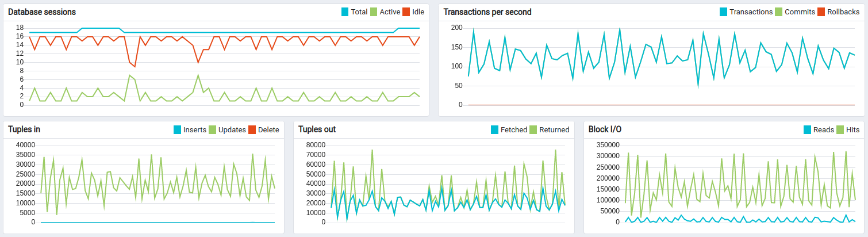Click the Database sessions chart title
This screenshot has width=868, height=237.
[42, 12]
